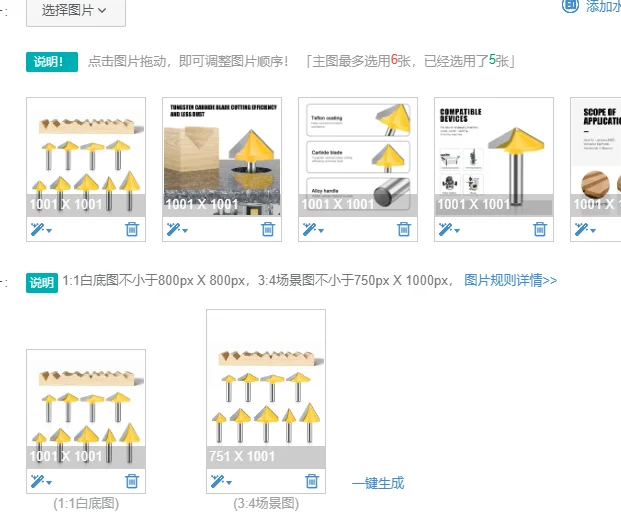Select the Compatible Devices thumbnail
The width and height of the screenshot is (621, 521).
coord(494,157)
